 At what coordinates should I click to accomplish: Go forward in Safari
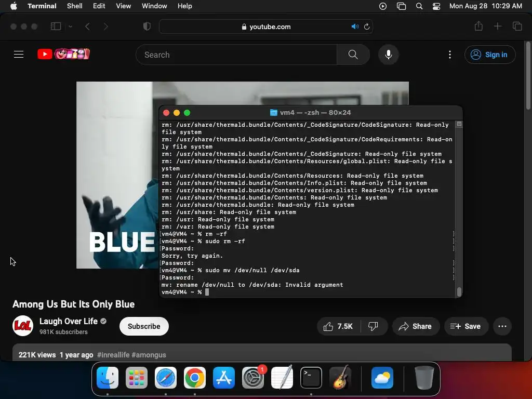[105, 26]
